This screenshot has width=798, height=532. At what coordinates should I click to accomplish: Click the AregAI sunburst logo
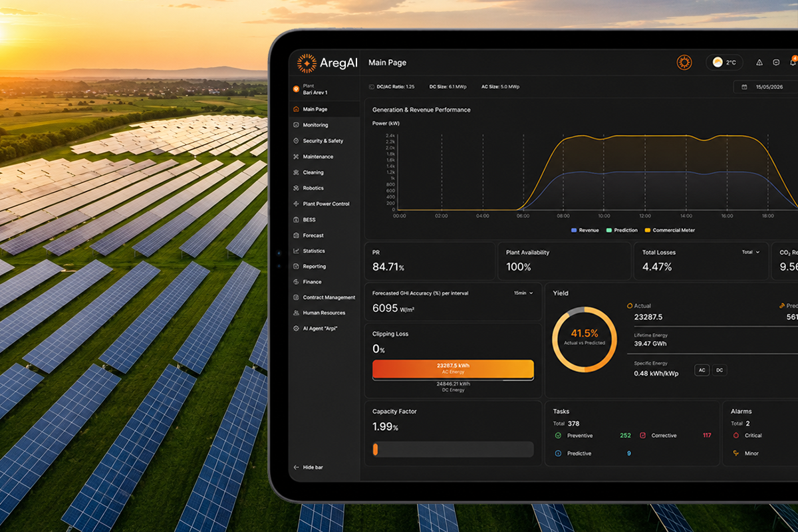[307, 63]
